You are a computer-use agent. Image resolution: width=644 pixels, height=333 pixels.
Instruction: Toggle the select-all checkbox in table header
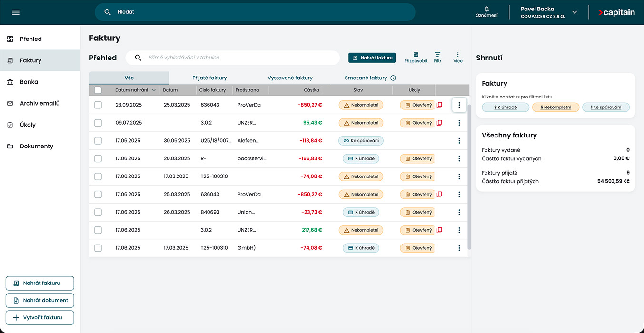pyautogui.click(x=98, y=90)
